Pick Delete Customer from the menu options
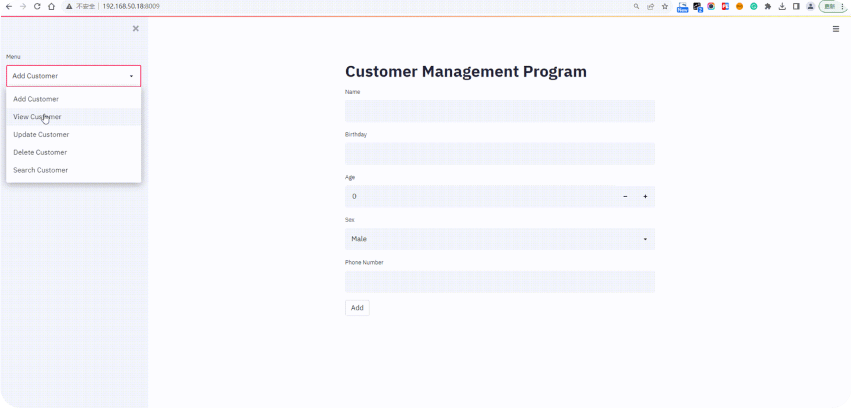Screen dimensions: 851x408 pos(40,153)
